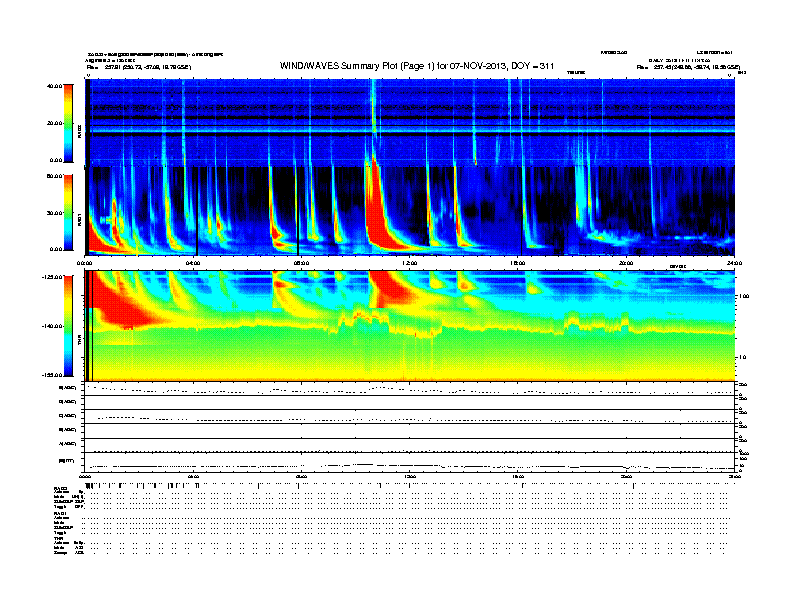Select the 30.00 label on RAD1 color scale
Image resolution: width=792 pixels, height=612 pixels.
point(55,213)
